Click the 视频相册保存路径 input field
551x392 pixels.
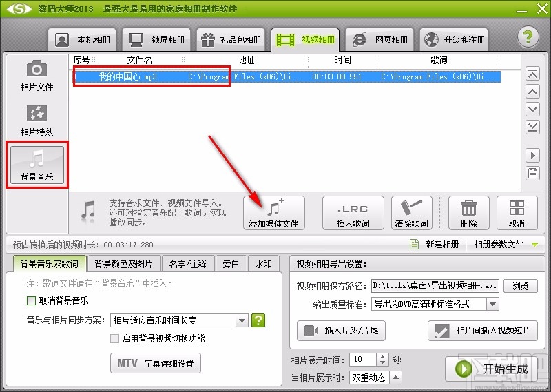point(435,285)
